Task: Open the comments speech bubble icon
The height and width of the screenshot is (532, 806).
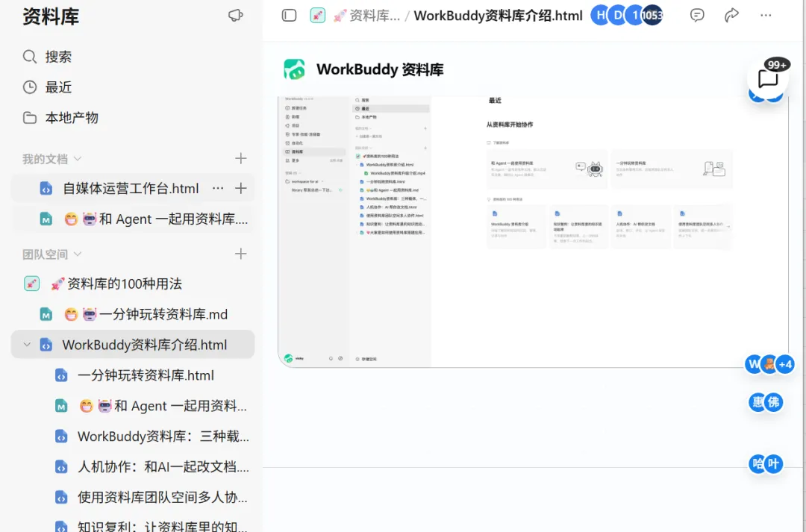Action: [x=697, y=16]
